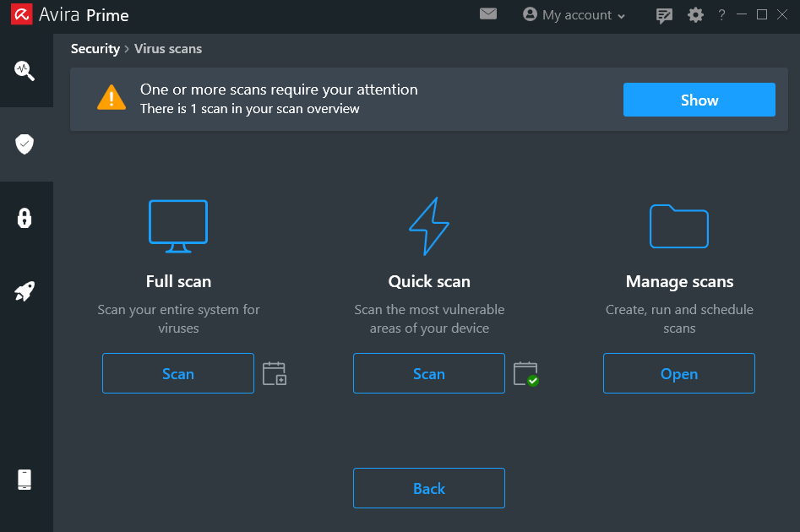The image size is (800, 532).
Task: Click 'Scan your entire system for viruses' text
Action: (178, 319)
